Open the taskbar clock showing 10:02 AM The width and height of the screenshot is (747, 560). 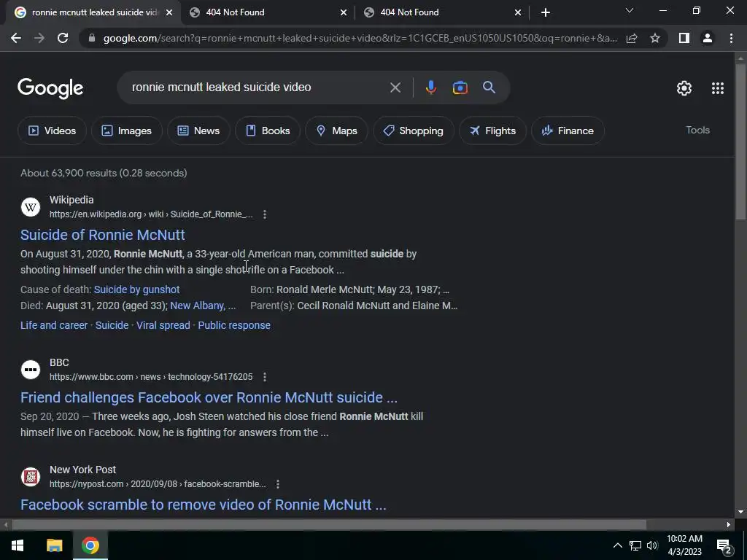click(x=684, y=545)
